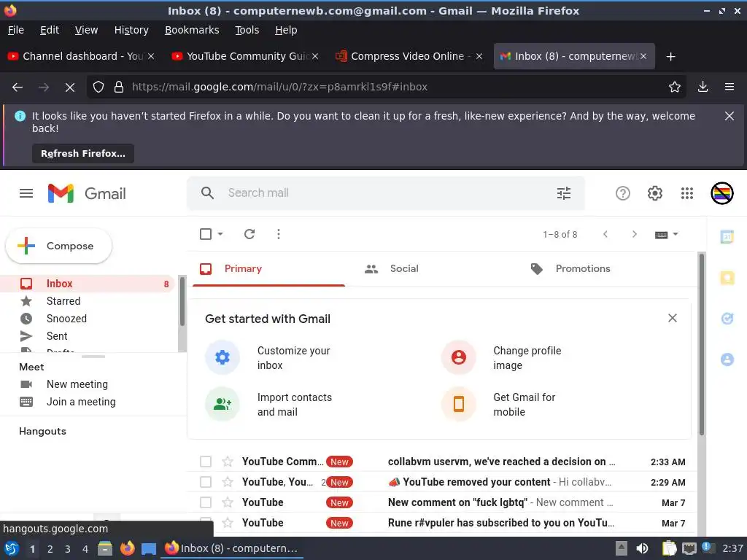
Task: Close the YouTube Community Guidelines tab
Action: [315, 56]
